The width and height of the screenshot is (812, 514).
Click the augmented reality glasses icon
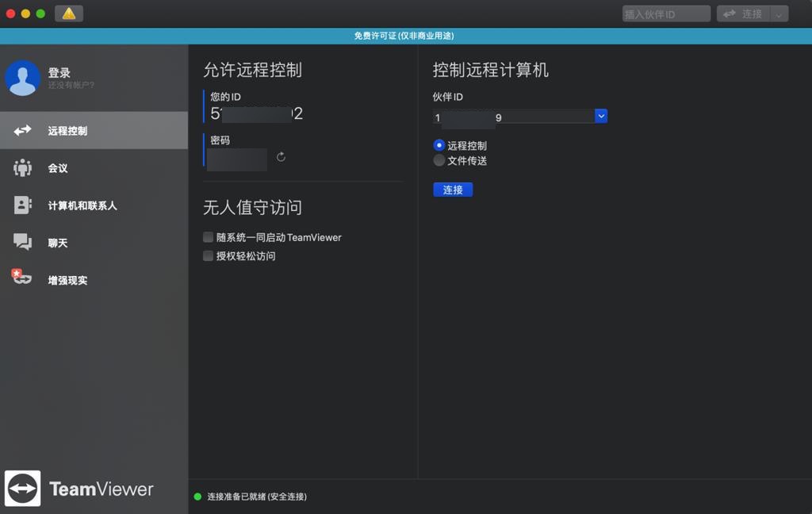point(21,277)
